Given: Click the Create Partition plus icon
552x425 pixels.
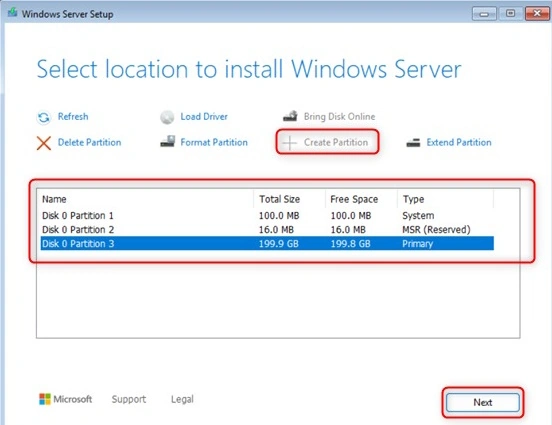Looking at the screenshot, I should [x=290, y=143].
